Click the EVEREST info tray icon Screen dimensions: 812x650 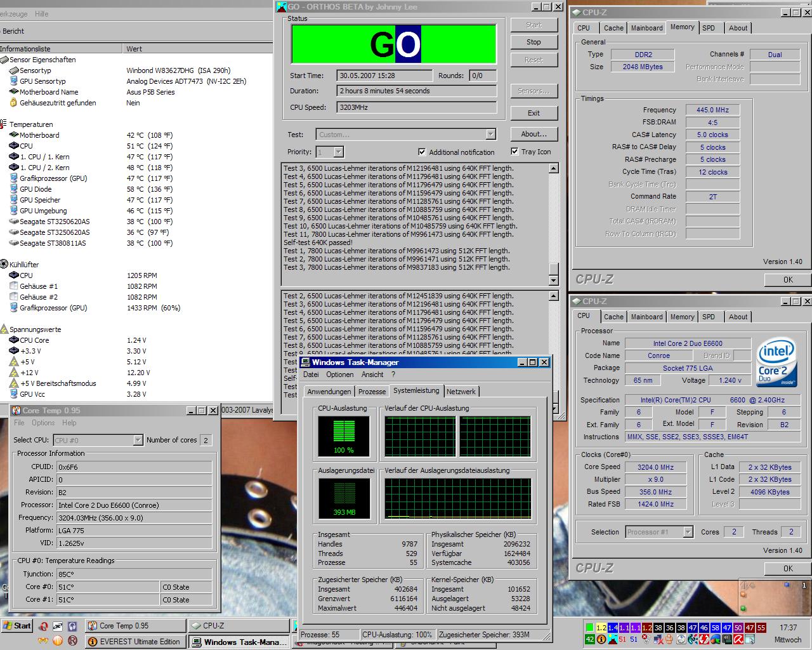click(601, 640)
